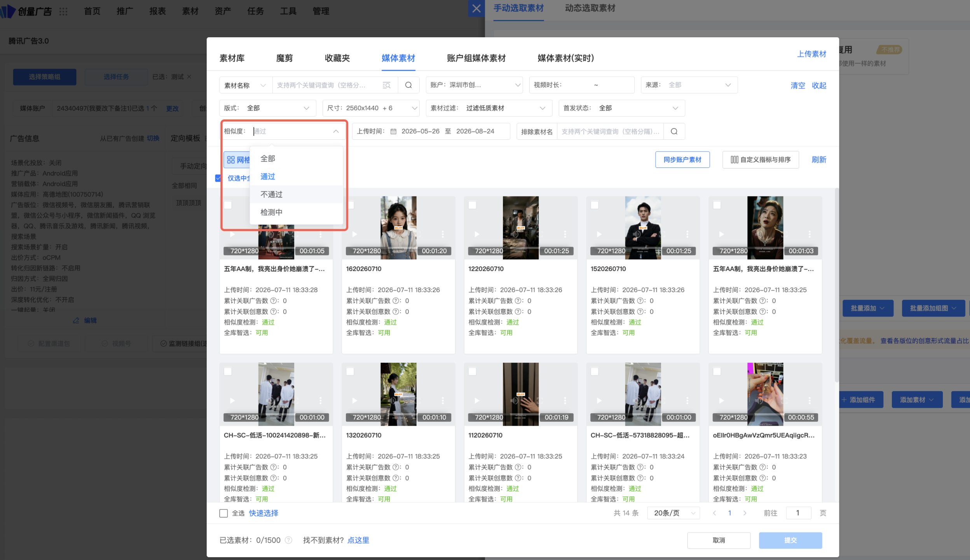The height and width of the screenshot is (560, 970).
Task: Click the previous page arrow in pagination
Action: click(x=714, y=513)
